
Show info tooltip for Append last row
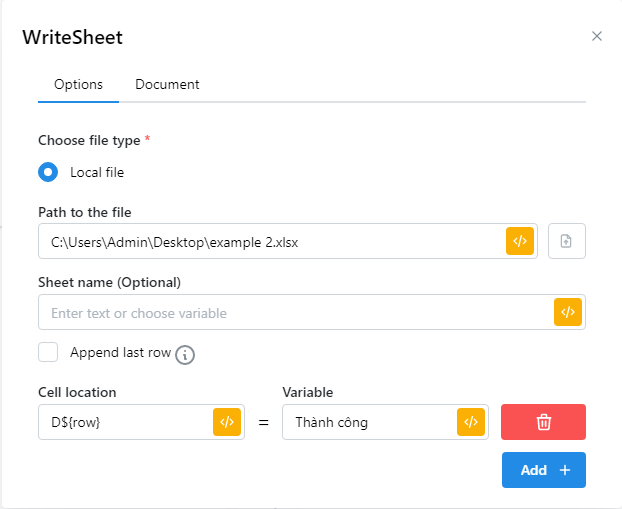pos(184,354)
